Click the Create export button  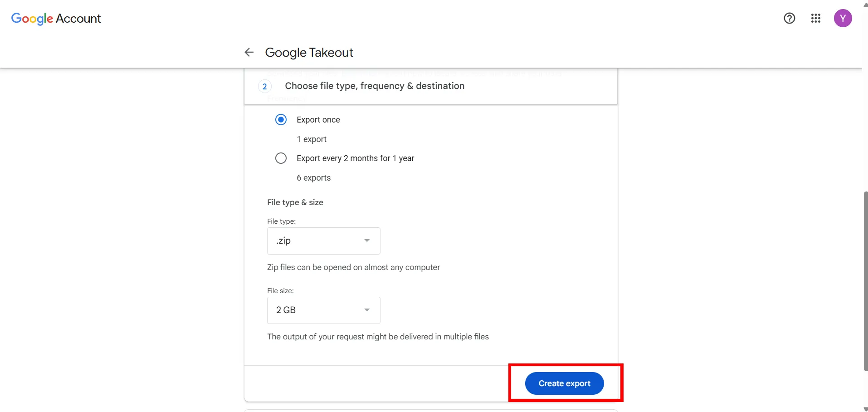tap(564, 383)
